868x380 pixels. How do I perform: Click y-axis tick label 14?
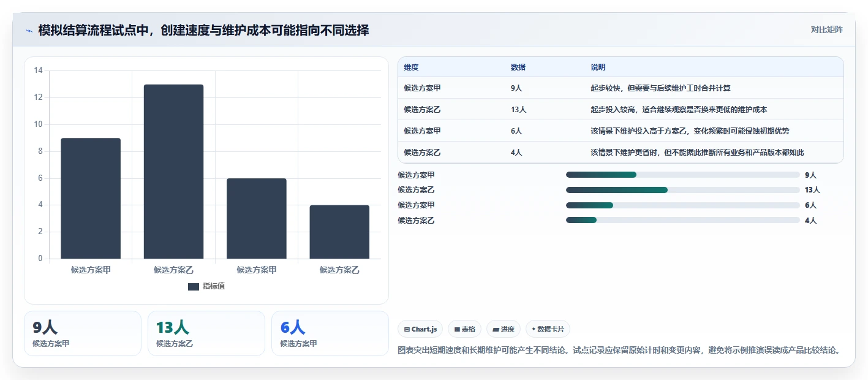(x=38, y=70)
